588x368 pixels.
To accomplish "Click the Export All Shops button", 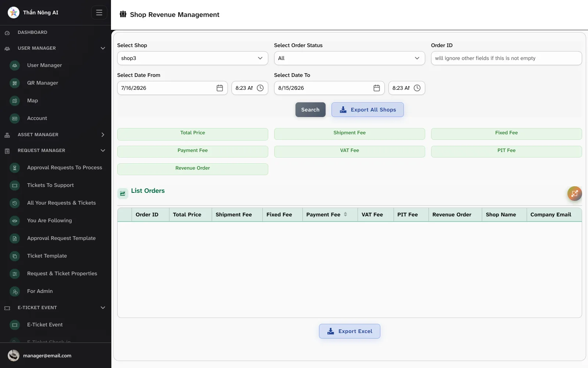I will coord(367,110).
